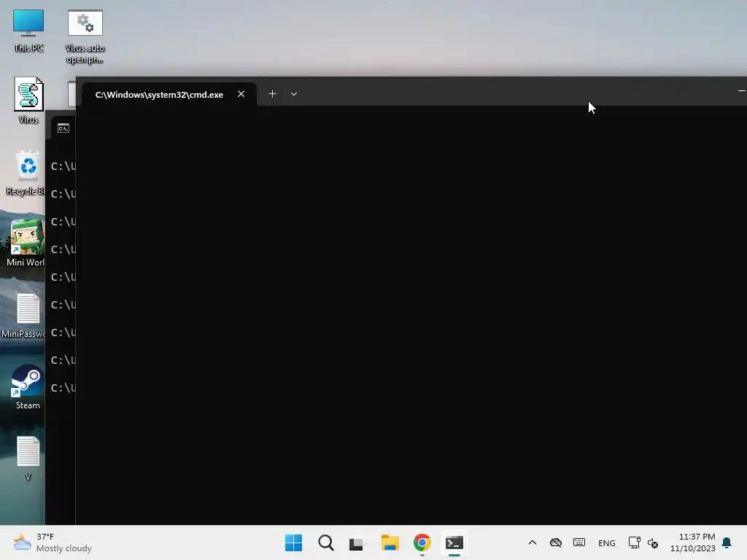Open taskbar Search
Screen dimensions: 747x560
tap(326, 542)
